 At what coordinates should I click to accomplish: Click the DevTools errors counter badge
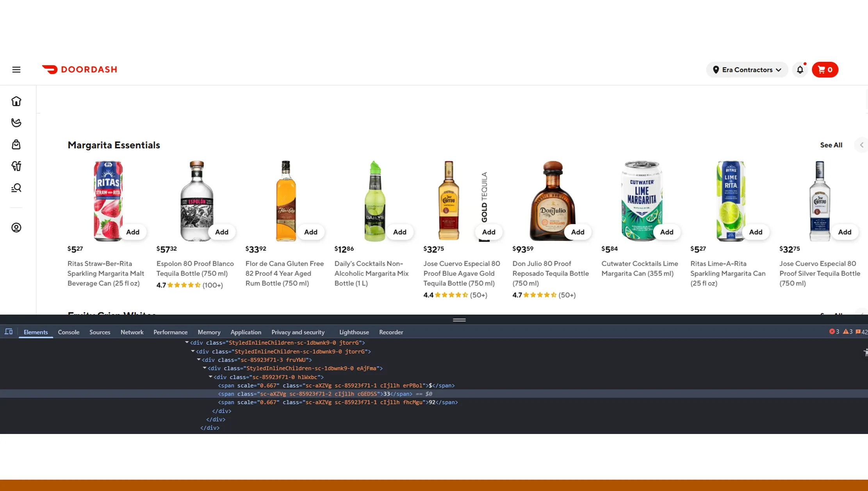(836, 332)
